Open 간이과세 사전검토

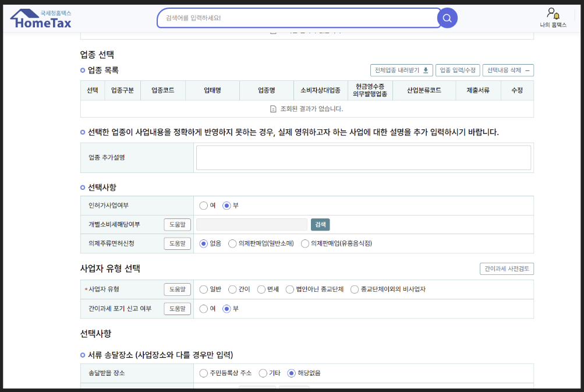click(507, 269)
